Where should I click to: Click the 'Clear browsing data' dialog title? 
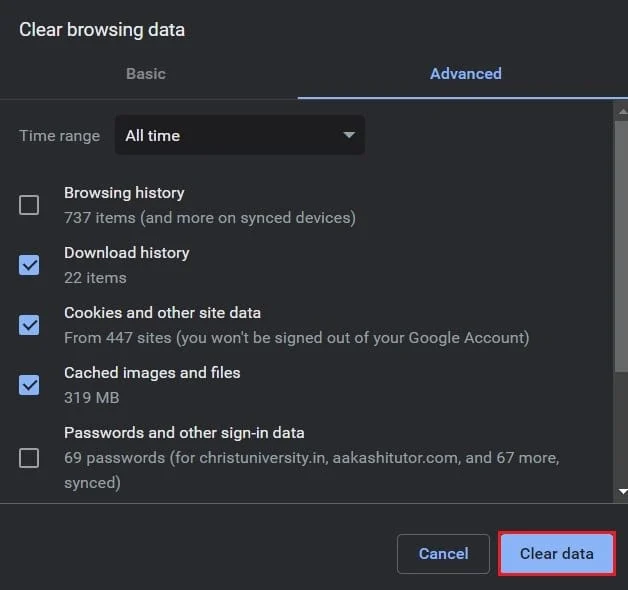coord(102,30)
